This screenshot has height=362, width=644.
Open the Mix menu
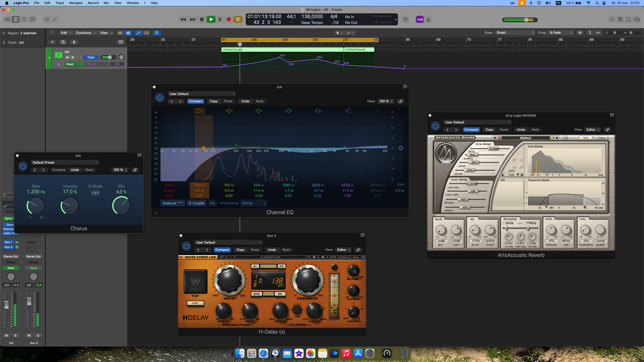tap(106, 3)
